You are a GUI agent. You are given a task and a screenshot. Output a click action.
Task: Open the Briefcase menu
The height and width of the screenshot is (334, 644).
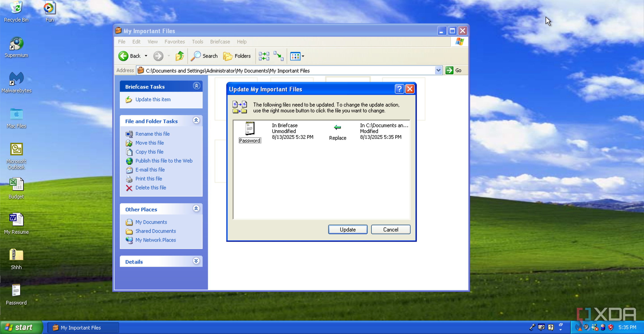click(x=220, y=42)
